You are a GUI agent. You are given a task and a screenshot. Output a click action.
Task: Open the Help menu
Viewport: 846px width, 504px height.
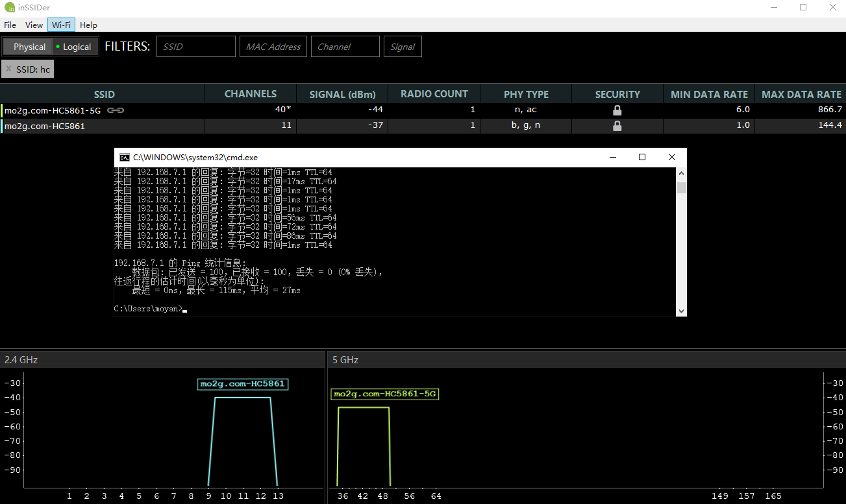88,25
